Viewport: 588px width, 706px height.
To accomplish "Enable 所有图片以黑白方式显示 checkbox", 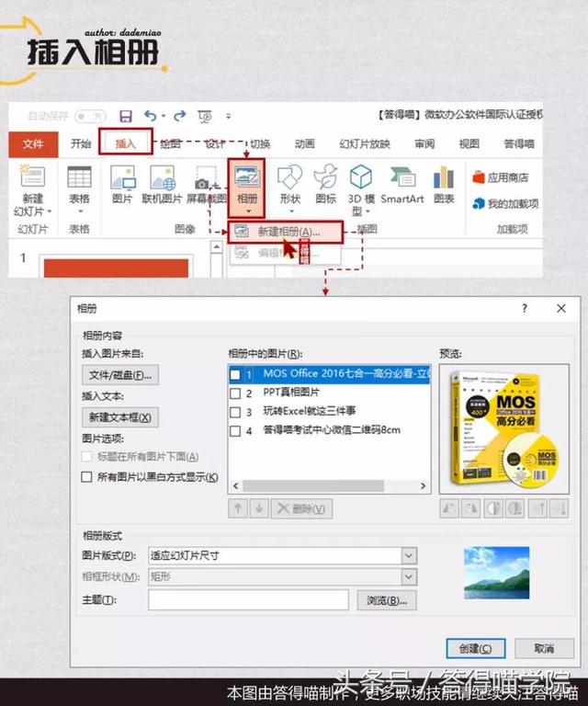I will coord(87,477).
